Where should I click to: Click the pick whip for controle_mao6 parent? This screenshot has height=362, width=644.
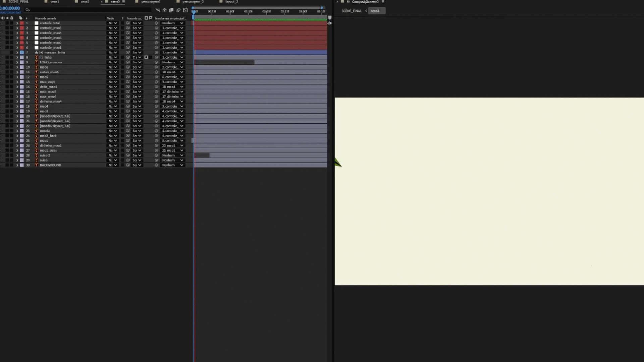156,28
